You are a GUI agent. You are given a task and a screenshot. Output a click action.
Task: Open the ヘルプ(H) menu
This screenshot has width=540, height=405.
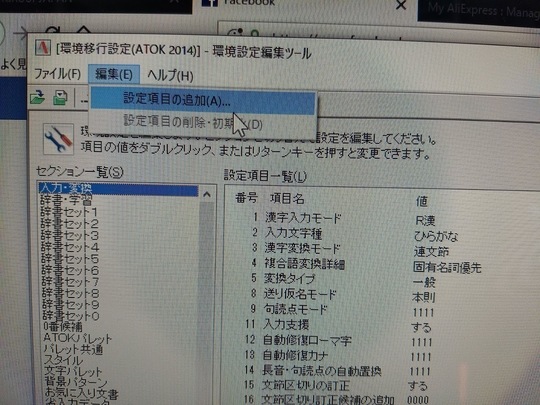170,75
